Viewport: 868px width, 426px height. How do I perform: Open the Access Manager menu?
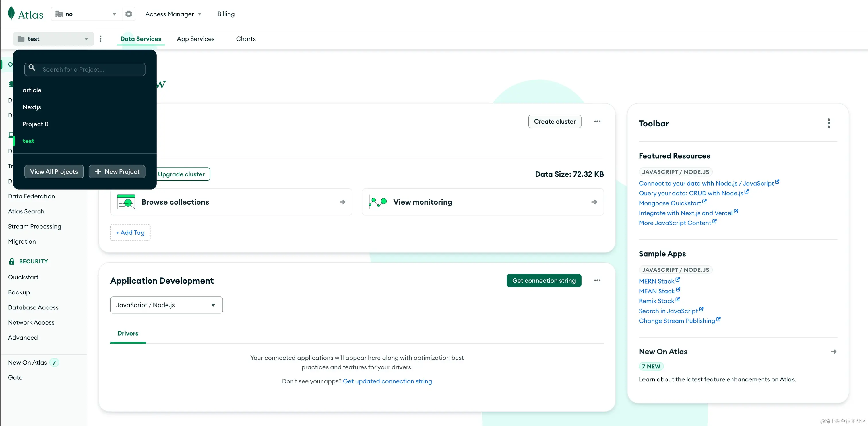click(x=173, y=14)
